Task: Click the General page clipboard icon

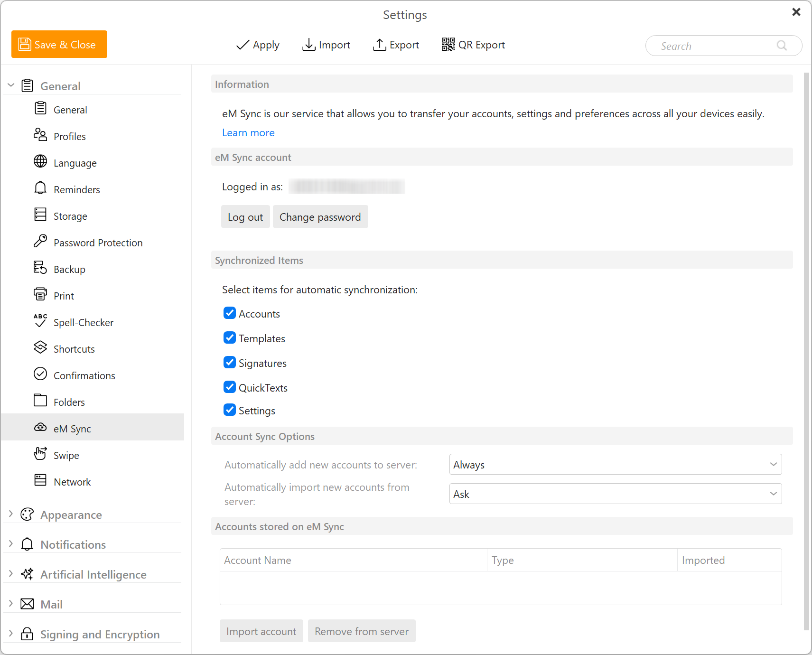Action: tap(40, 109)
